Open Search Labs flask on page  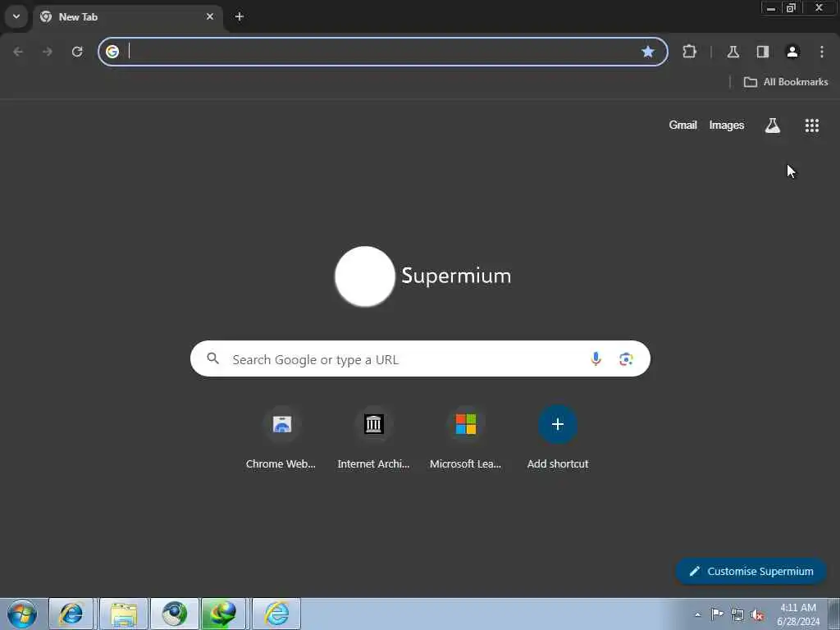click(772, 126)
